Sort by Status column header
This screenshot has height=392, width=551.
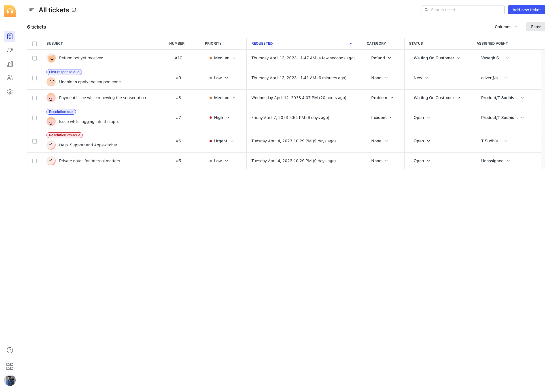click(x=416, y=43)
